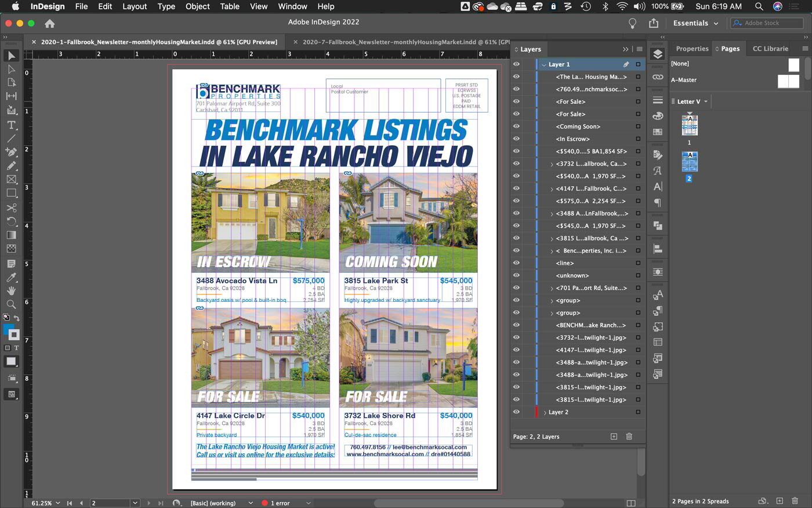Select the Gap tool
Viewport: 812px width, 508px height.
tap(11, 96)
